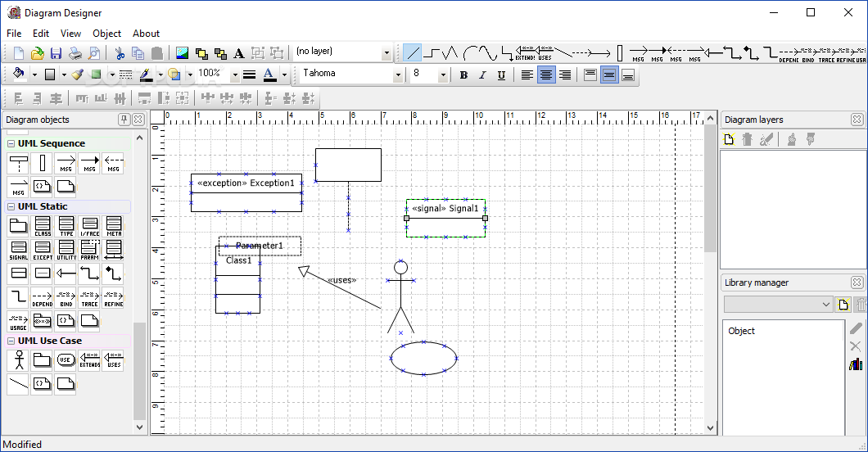Click the format painter brush icon
The width and height of the screenshot is (868, 452).
(x=78, y=75)
